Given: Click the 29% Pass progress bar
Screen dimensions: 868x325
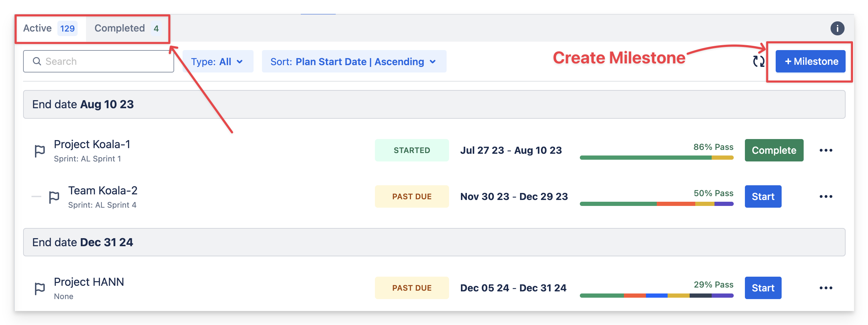Looking at the screenshot, I should tap(656, 296).
